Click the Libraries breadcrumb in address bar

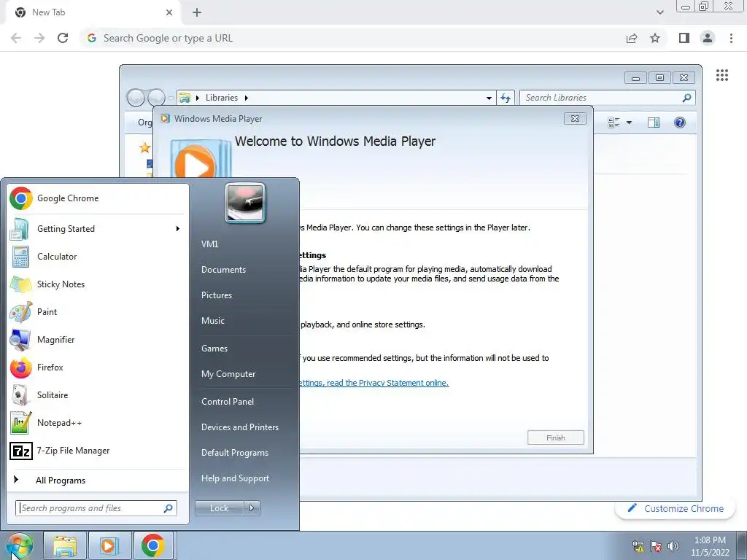click(222, 98)
